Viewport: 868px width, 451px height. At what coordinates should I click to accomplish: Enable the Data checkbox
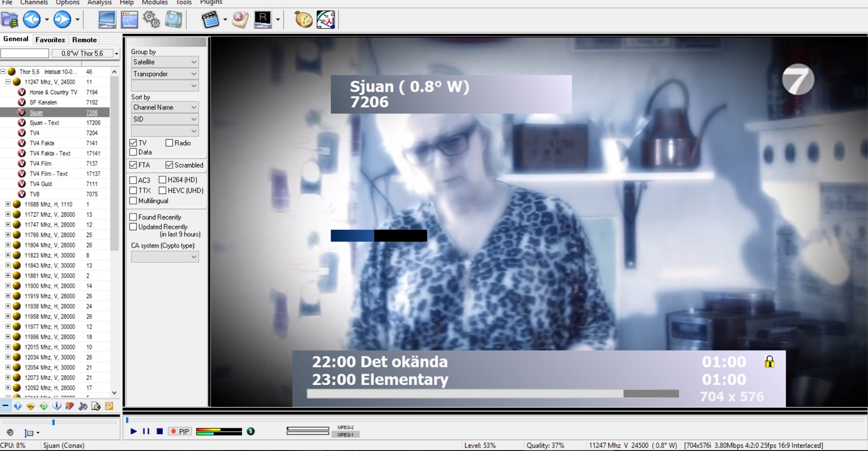point(133,152)
